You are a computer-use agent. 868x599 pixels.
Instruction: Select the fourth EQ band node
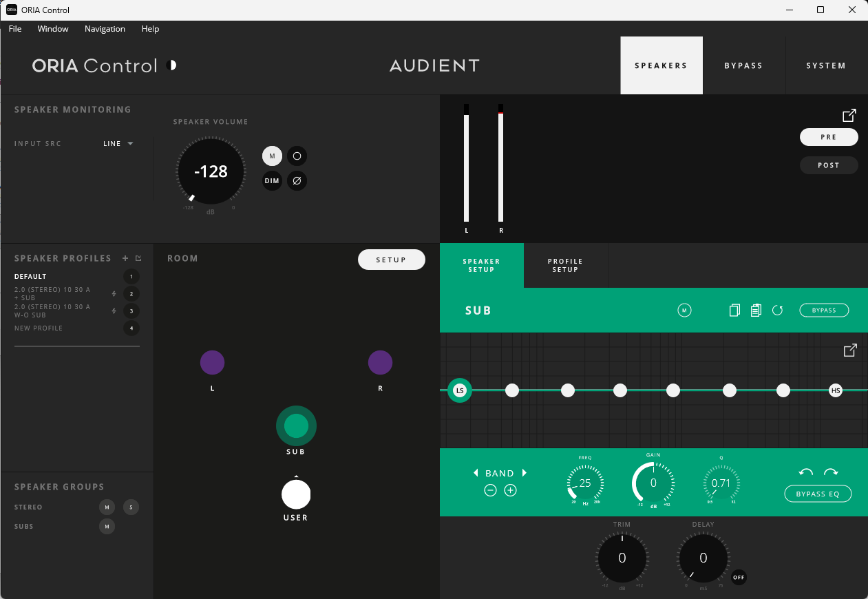tap(620, 390)
